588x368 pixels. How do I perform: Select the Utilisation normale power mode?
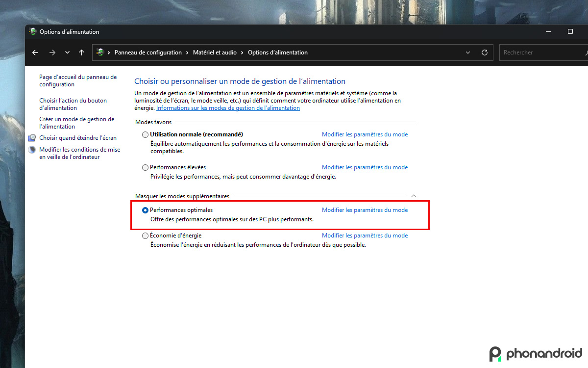145,134
